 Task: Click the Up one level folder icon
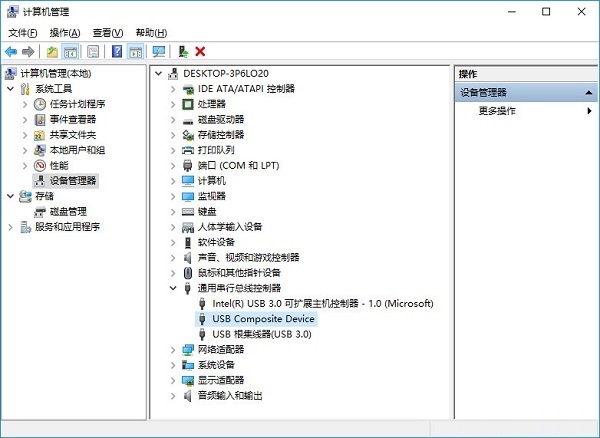point(52,51)
